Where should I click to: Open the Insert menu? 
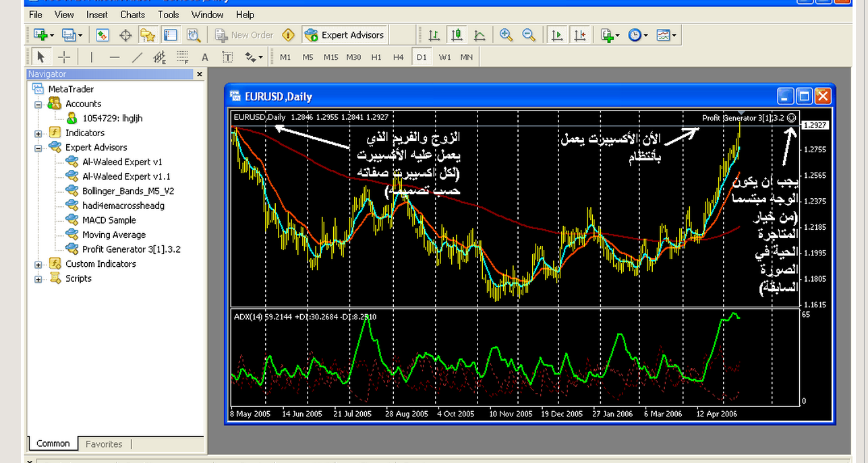click(97, 14)
